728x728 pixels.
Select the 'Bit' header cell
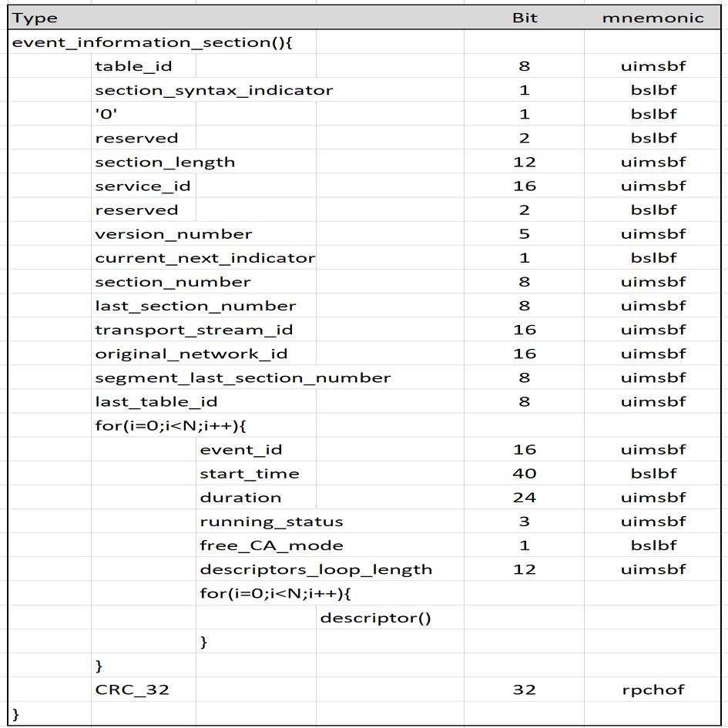pos(524,18)
